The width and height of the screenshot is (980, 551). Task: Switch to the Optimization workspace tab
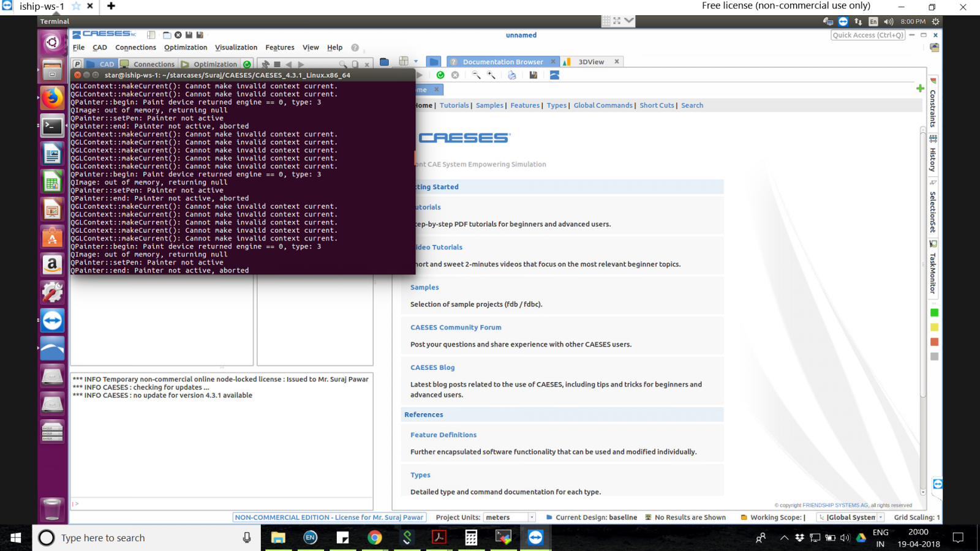tap(209, 64)
